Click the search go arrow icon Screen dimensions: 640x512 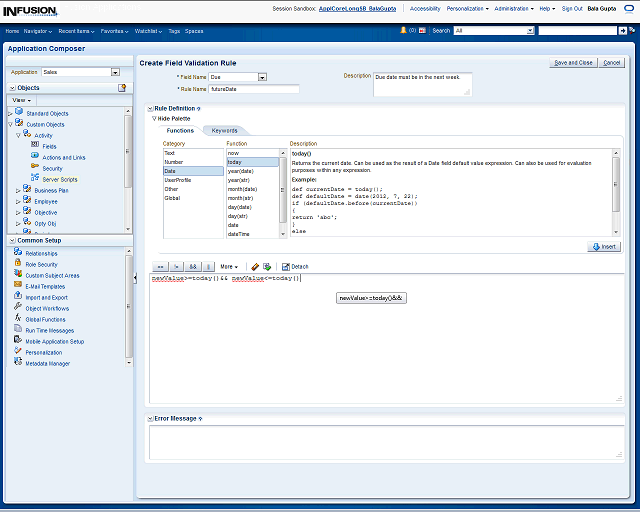click(x=623, y=31)
